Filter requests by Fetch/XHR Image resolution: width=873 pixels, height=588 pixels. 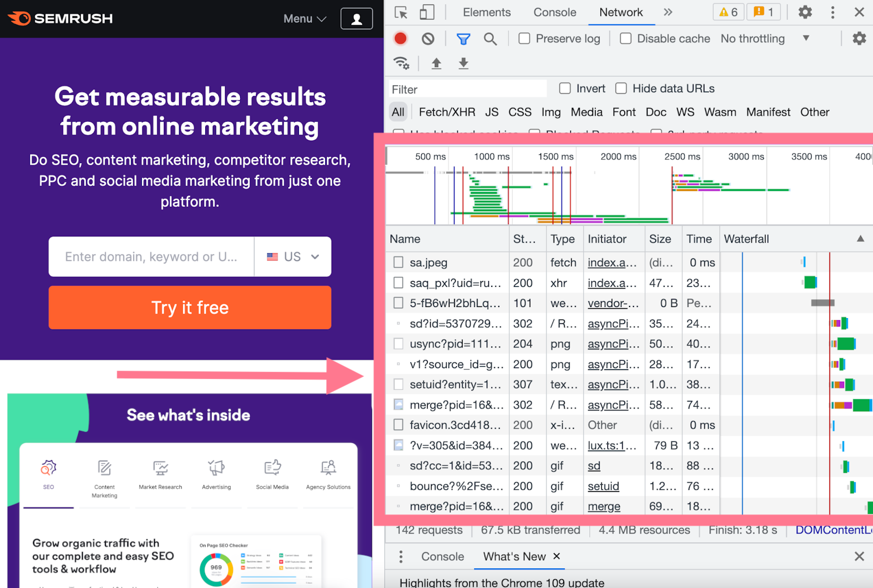click(446, 112)
